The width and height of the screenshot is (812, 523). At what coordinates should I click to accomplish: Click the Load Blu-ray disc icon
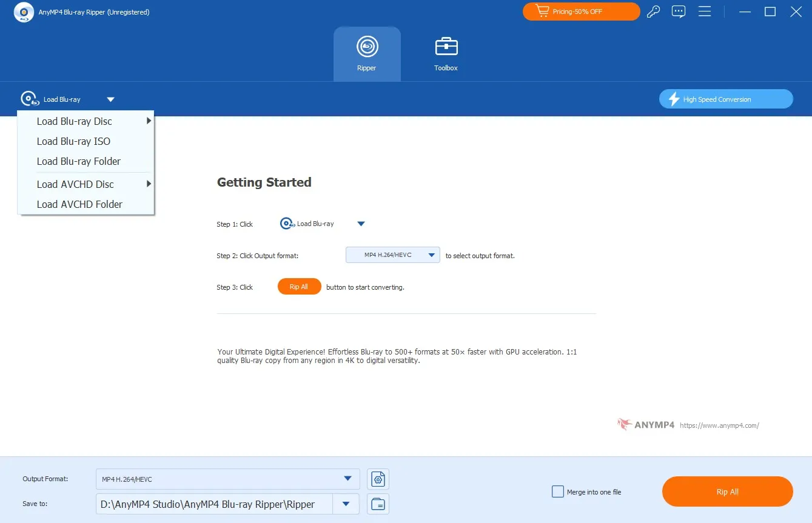click(29, 98)
